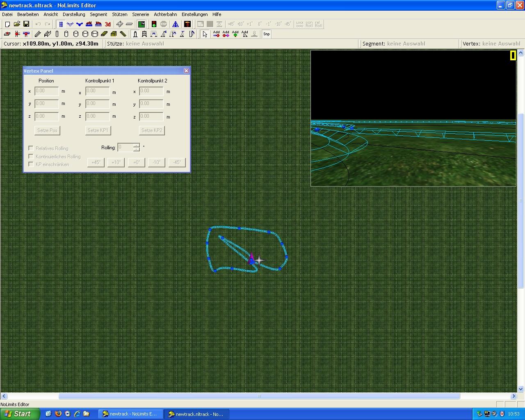This screenshot has width=525, height=420.
Task: Click the -10° button in Vertex Panel
Action: [157, 162]
